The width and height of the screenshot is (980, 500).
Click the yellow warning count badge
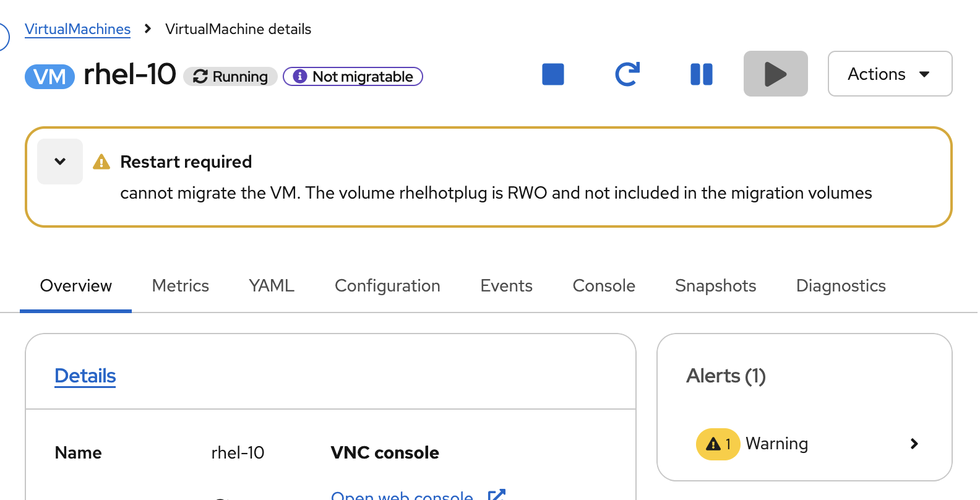click(x=718, y=444)
